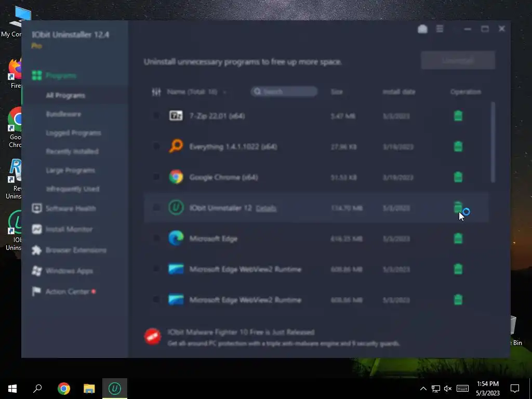The height and width of the screenshot is (399, 532).
Task: Open Details link for IObit Uninstaller 12
Action: click(x=266, y=208)
